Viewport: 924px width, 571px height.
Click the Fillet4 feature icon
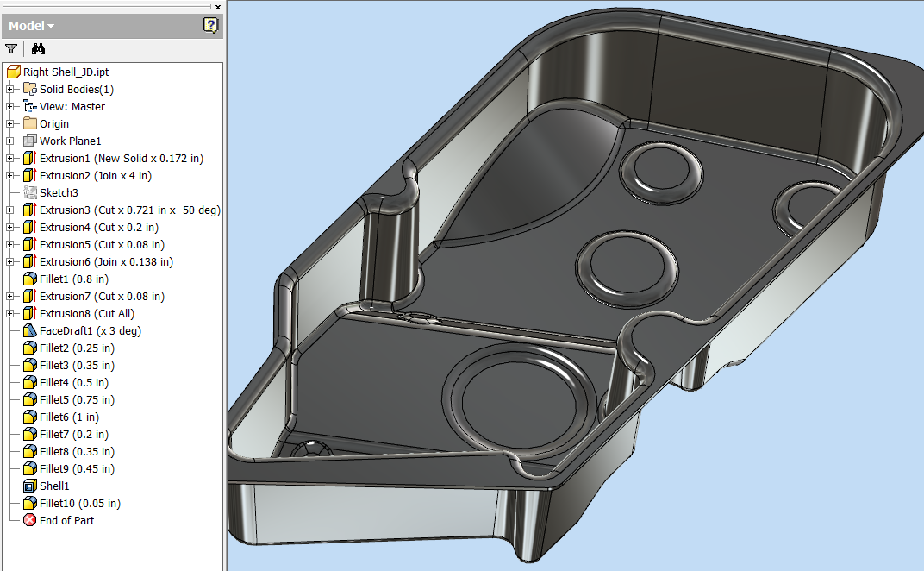[x=30, y=382]
